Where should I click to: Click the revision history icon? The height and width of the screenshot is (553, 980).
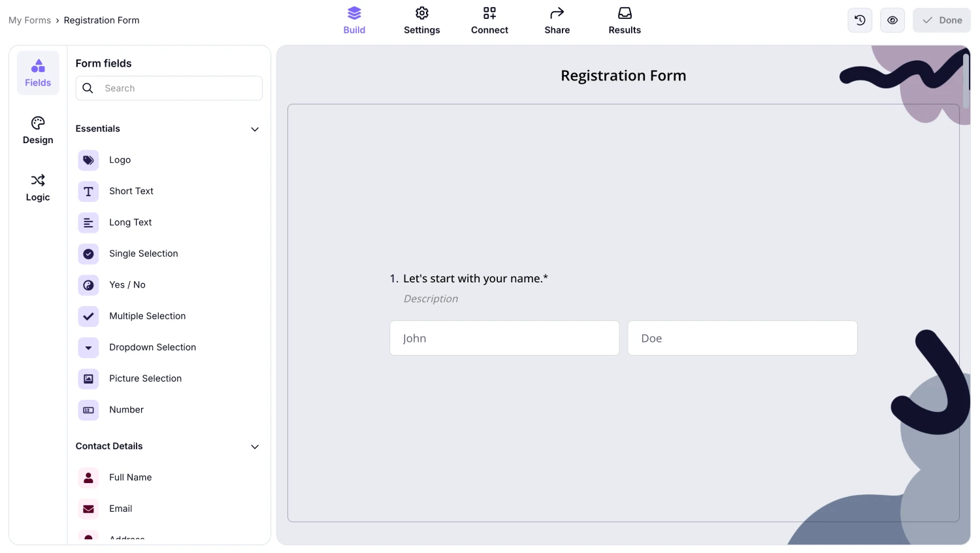point(859,20)
